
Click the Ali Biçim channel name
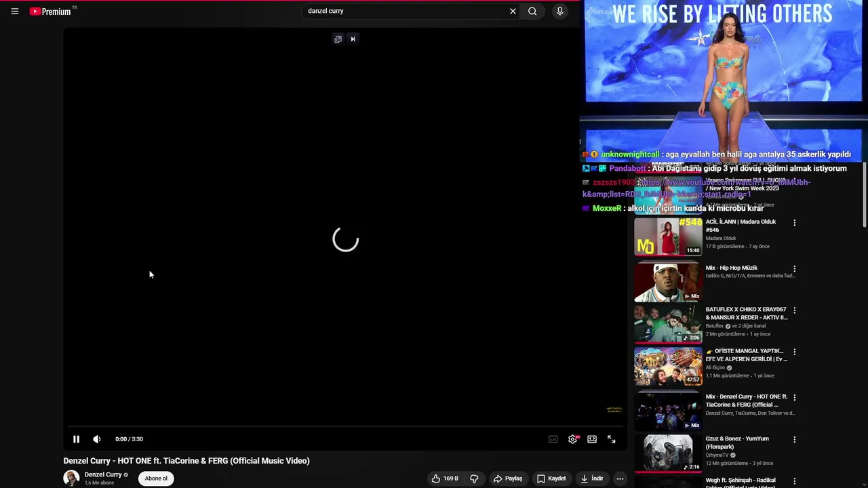(x=715, y=368)
